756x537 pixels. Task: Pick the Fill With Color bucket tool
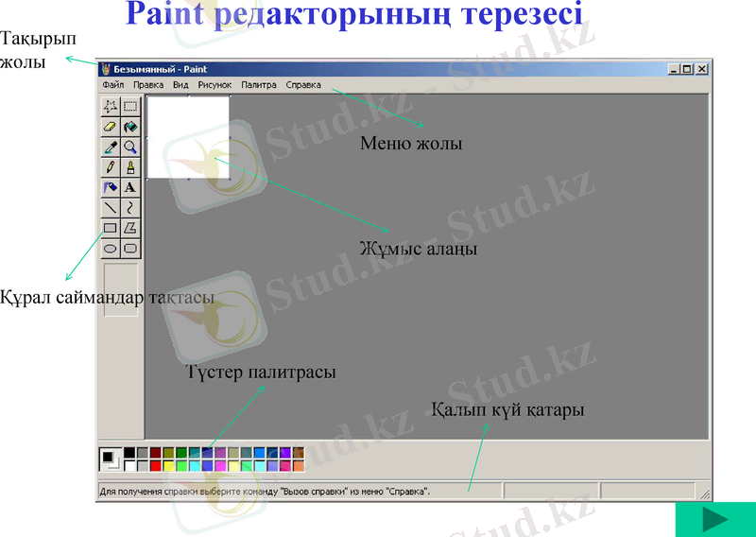pos(130,127)
